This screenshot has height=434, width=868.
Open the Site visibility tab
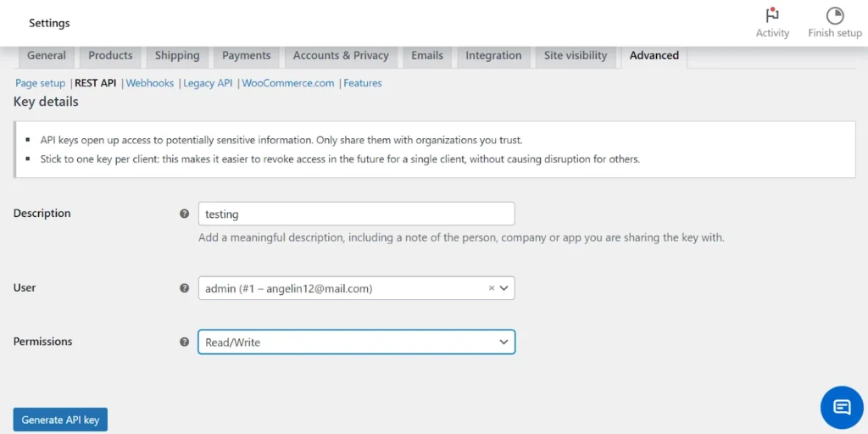click(x=576, y=56)
